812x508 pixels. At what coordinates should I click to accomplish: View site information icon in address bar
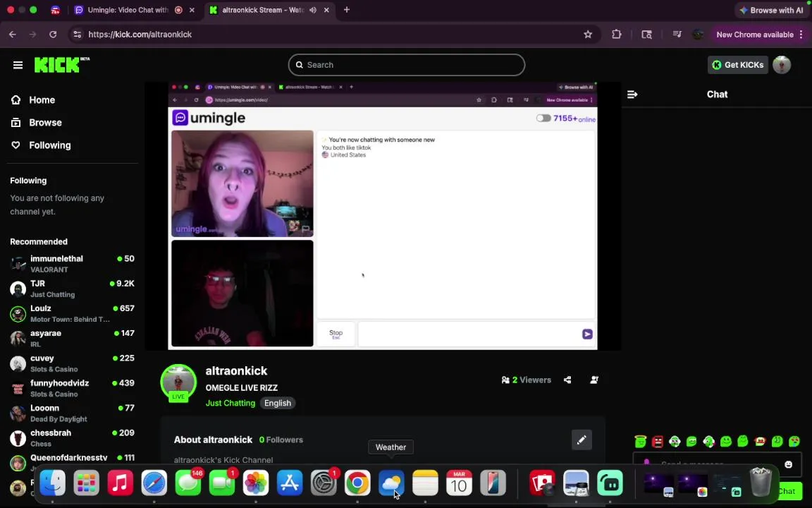[77, 34]
